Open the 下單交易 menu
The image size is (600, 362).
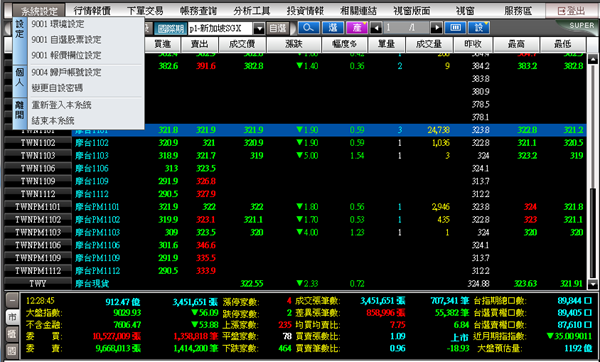pyautogui.click(x=145, y=10)
